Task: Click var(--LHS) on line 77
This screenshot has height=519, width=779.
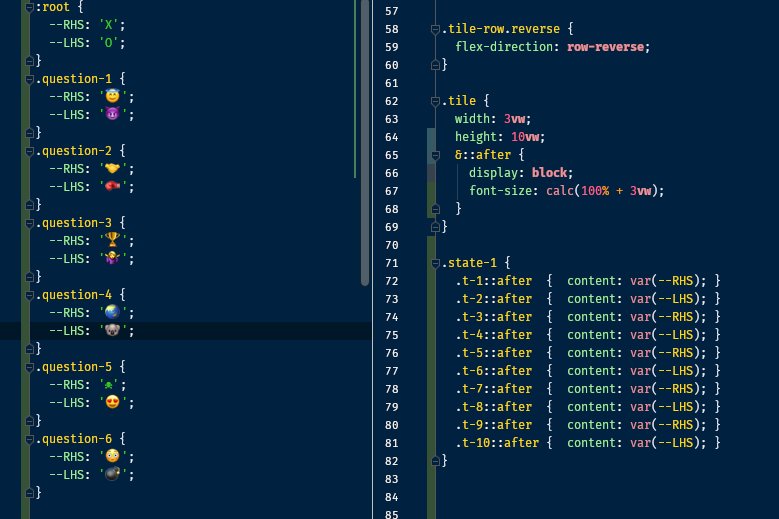Action: pyautogui.click(x=665, y=371)
